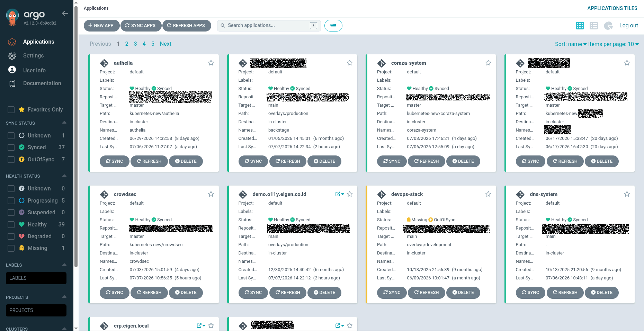644x331 pixels.
Task: Favorite the erp.eigen.local star
Action: [x=211, y=326]
